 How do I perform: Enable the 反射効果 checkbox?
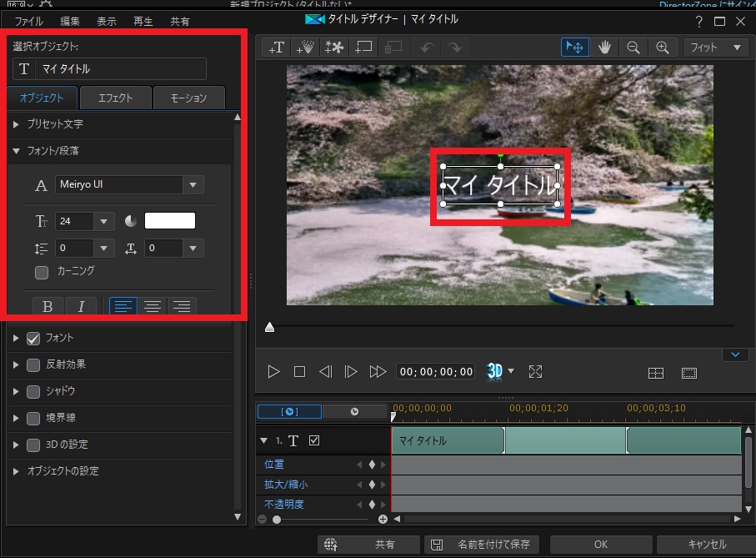[33, 364]
